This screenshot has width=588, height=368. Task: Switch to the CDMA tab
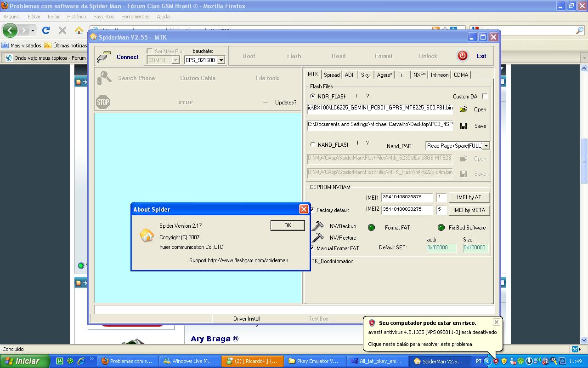(461, 75)
